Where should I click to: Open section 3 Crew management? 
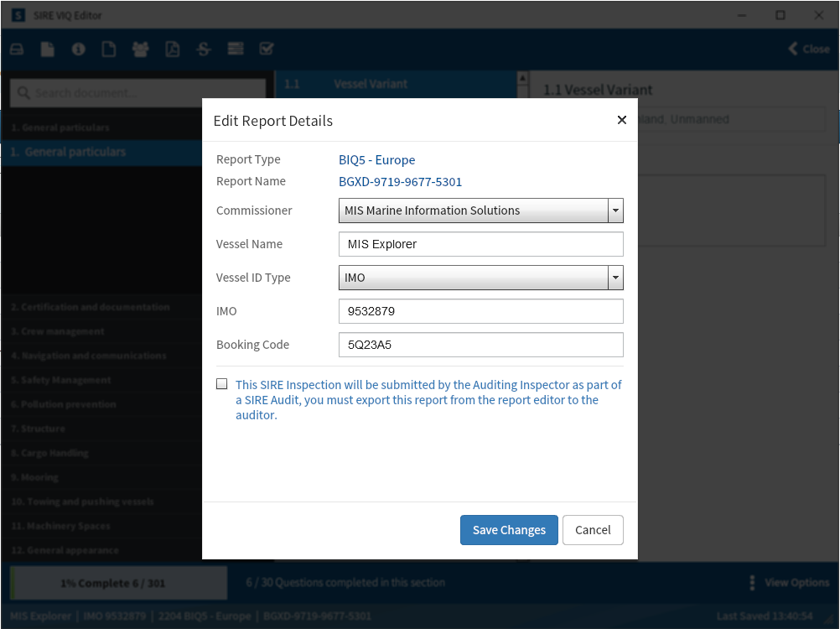101,331
